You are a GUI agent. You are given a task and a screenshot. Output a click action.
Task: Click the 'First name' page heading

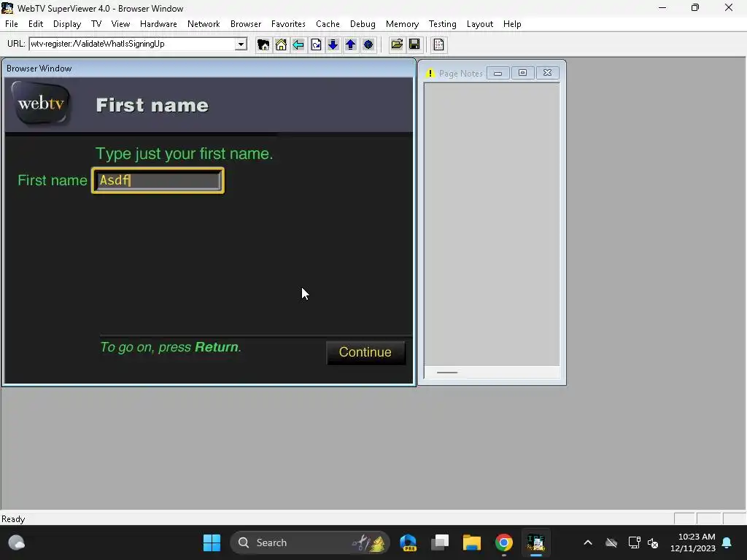(x=152, y=105)
